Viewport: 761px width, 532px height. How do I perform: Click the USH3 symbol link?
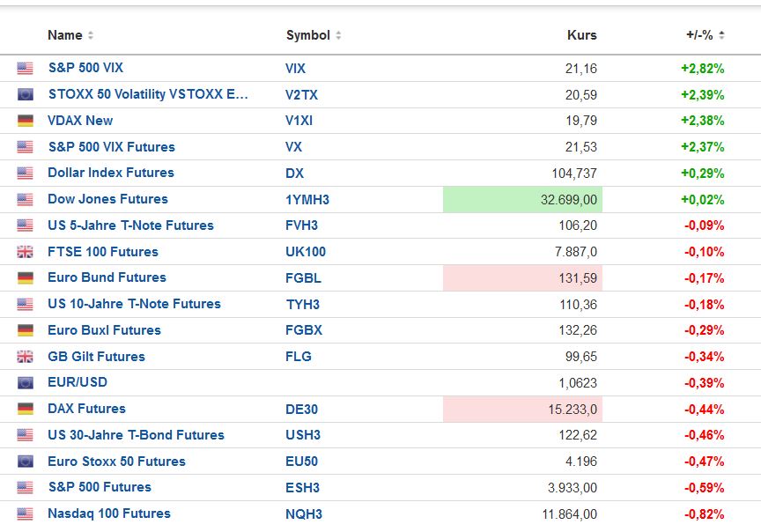303,435
